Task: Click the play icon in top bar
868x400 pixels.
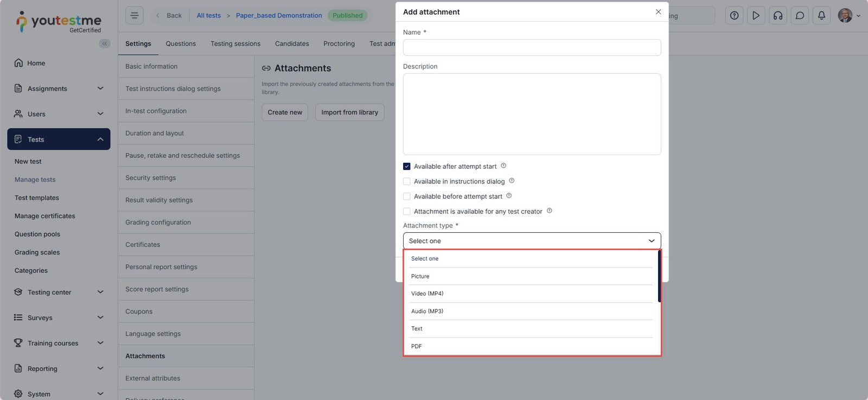Action: pos(756,16)
